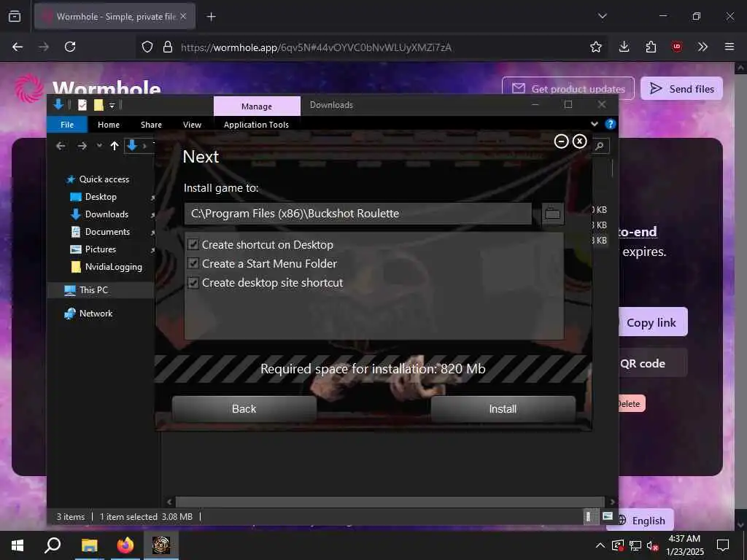Image resolution: width=747 pixels, height=560 pixels.
Task: Click the site security padlock icon
Action: coord(167,47)
